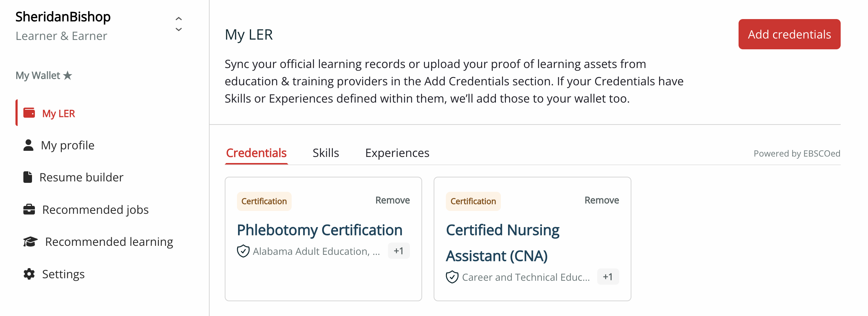Image resolution: width=868 pixels, height=316 pixels.
Task: Click the My LER wallet icon
Action: [29, 113]
